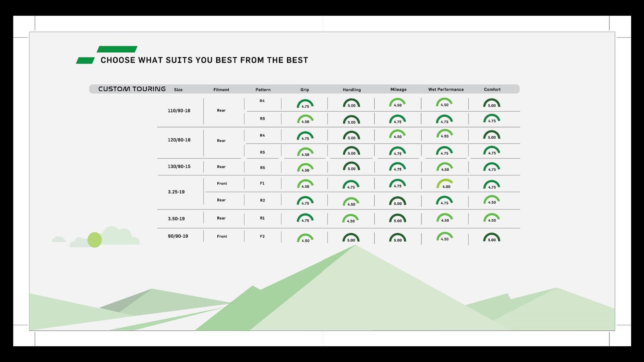
Task: Click the Comfort column header
Action: 492,89
